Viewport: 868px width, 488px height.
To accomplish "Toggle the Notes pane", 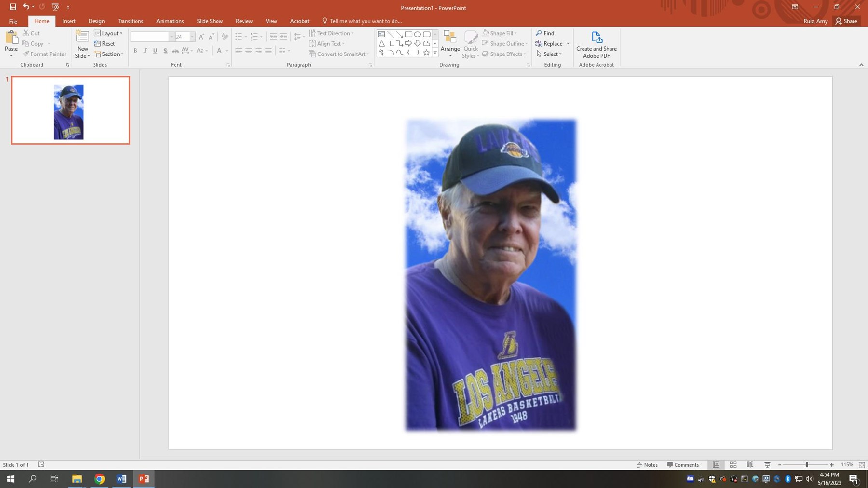I will pos(647,465).
